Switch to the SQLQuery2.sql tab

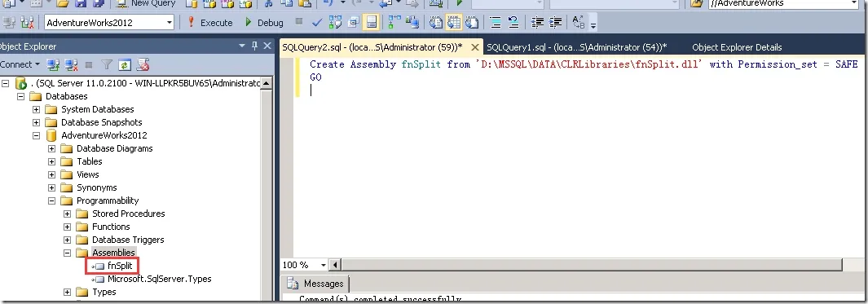pyautogui.click(x=372, y=47)
